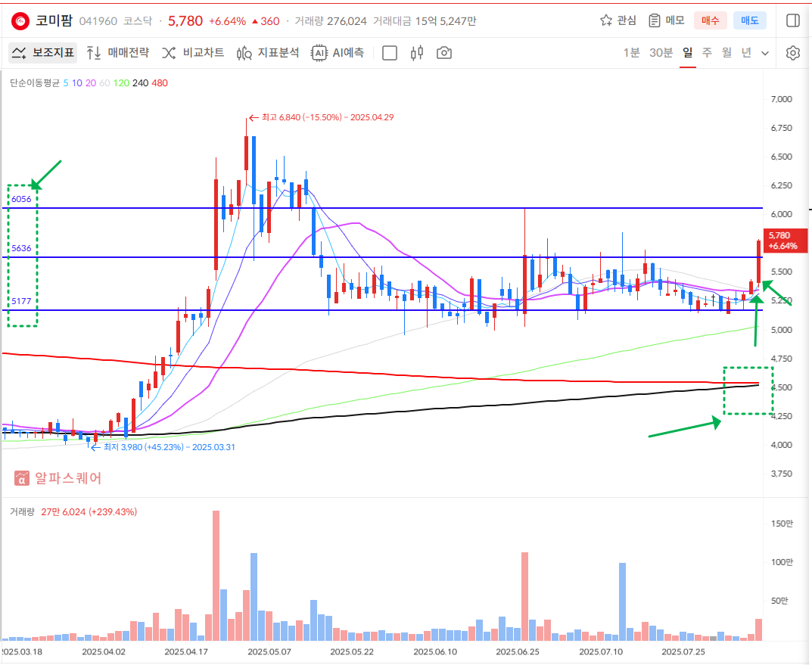Toggle the 120-day moving average
Viewport: 812px width, 665px height.
coord(121,82)
